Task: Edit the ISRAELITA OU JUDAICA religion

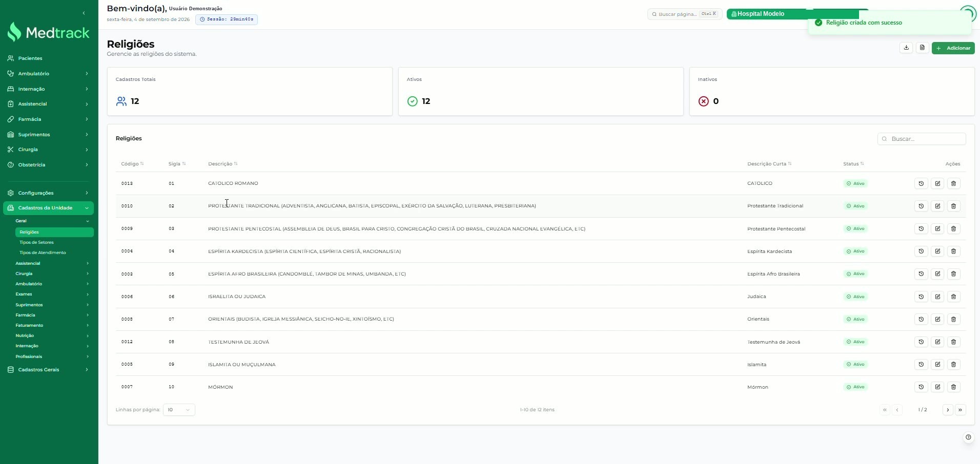Action: pos(937,297)
